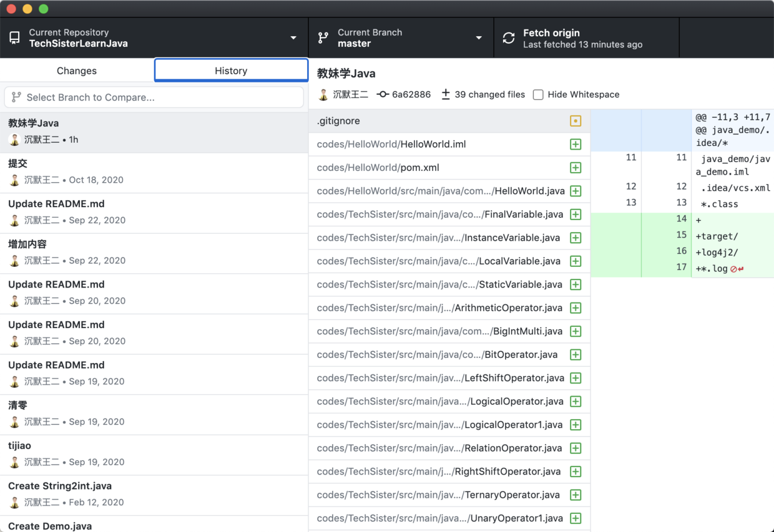This screenshot has height=532, width=774.
Task: Click added icon for BitOperator.java
Action: [576, 355]
